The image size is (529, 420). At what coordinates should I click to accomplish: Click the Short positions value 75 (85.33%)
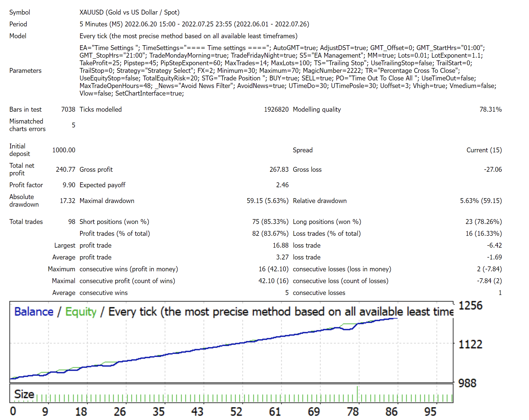(270, 222)
